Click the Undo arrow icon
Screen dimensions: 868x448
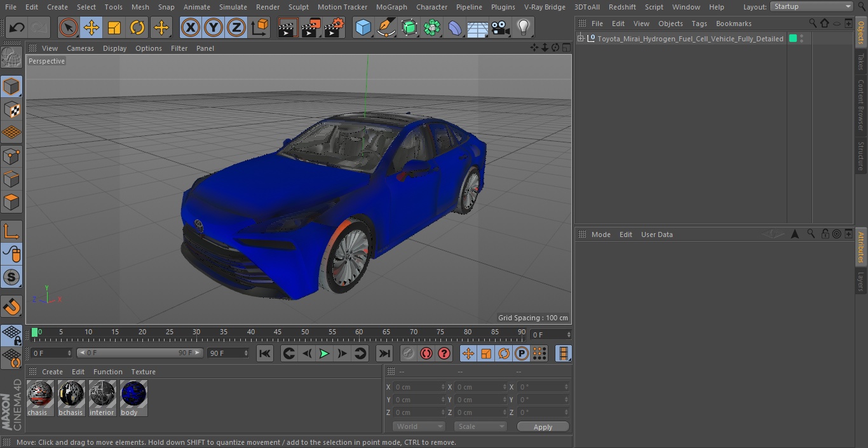click(17, 27)
